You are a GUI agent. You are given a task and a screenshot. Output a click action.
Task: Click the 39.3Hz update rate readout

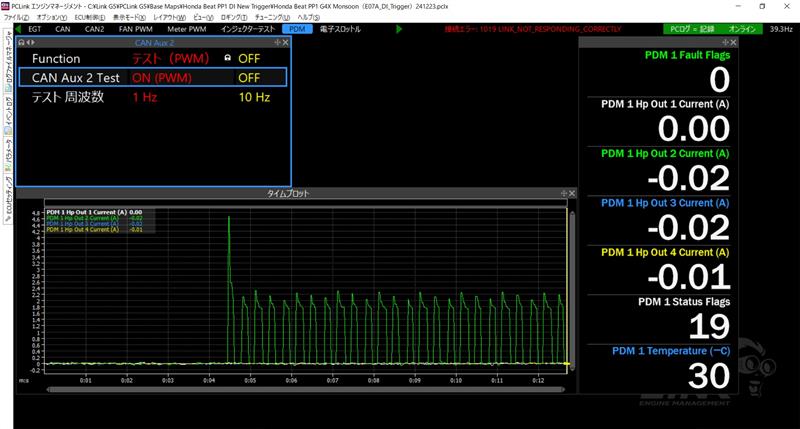pyautogui.click(x=781, y=29)
